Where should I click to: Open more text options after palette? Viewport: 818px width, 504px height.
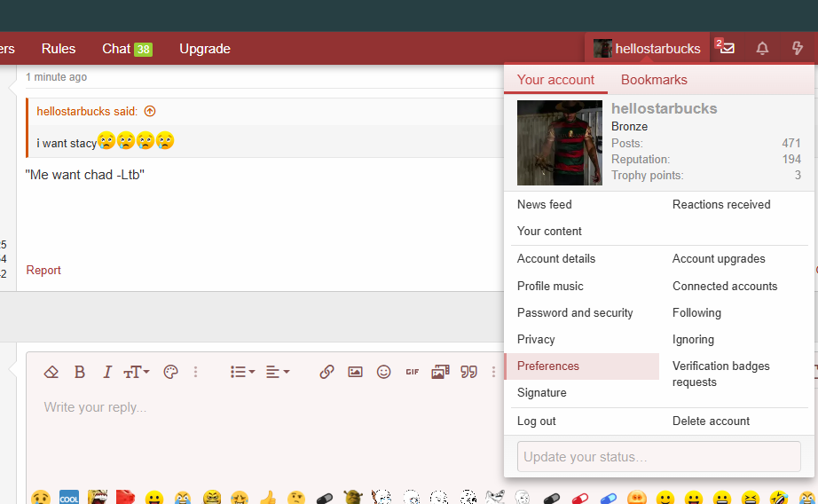tap(196, 372)
